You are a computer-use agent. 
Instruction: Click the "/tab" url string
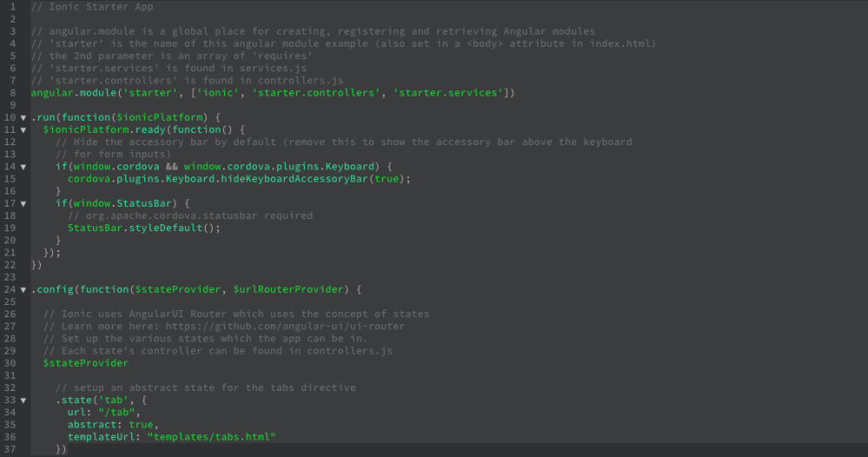116,412
